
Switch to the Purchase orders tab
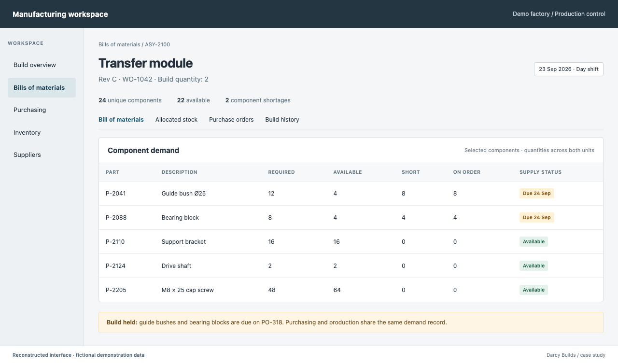(x=231, y=120)
